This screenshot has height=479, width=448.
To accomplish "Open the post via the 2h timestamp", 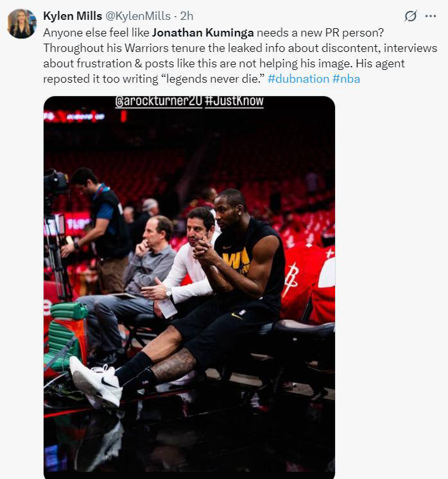I will (187, 16).
